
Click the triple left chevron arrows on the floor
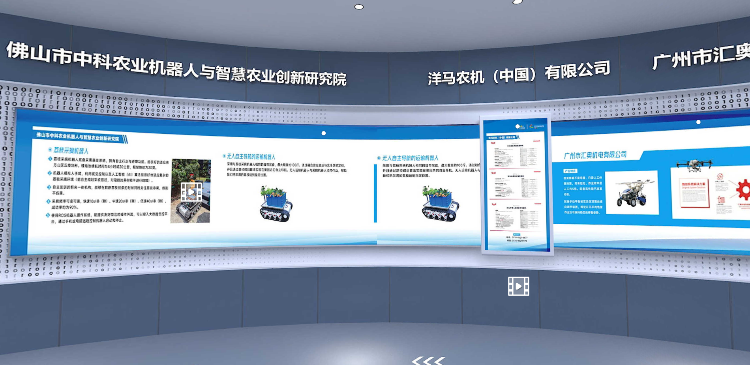pos(428,361)
